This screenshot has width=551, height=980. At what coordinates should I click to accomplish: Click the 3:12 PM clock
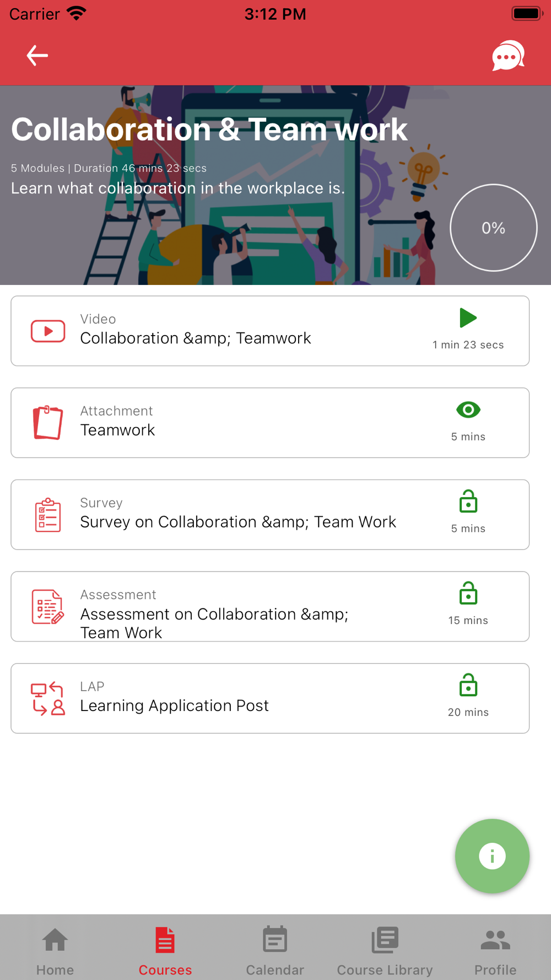[x=275, y=14]
